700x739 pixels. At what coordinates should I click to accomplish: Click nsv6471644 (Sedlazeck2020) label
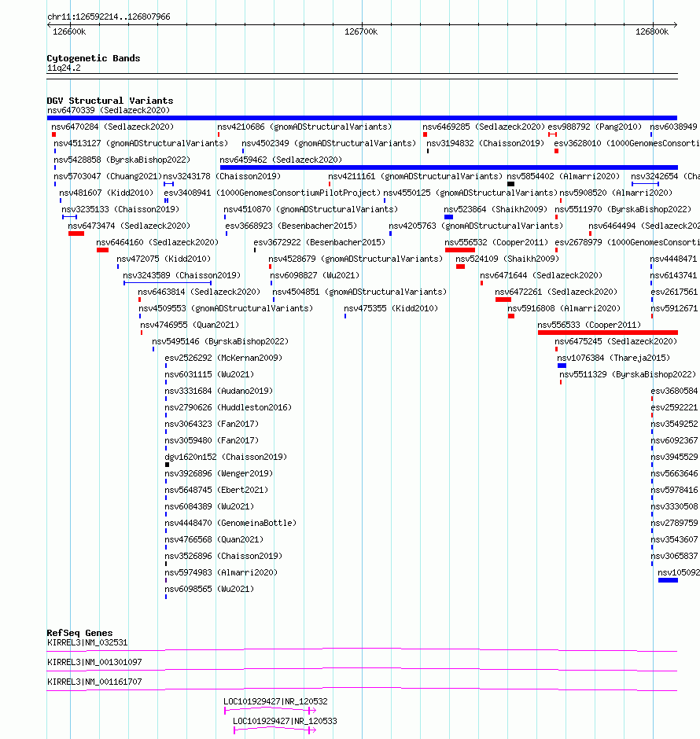pyautogui.click(x=541, y=275)
